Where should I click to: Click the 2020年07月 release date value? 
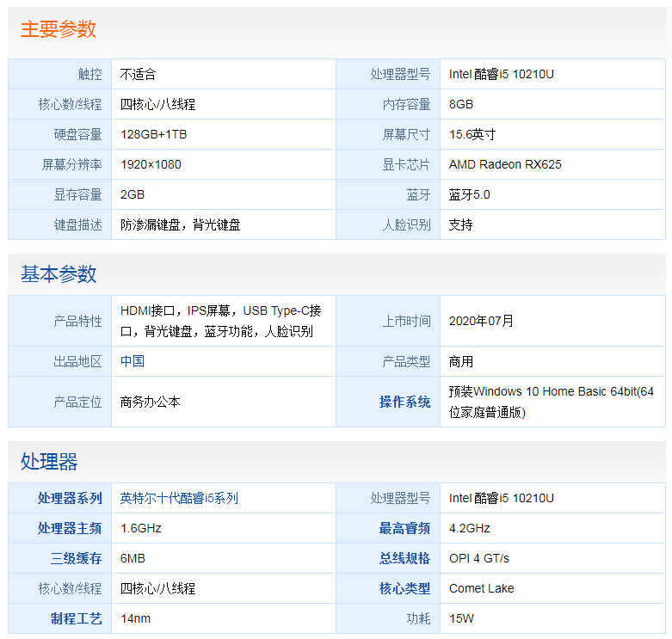(481, 320)
